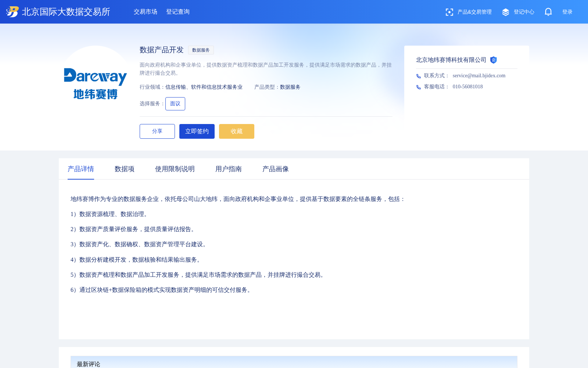The height and width of the screenshot is (368, 588).
Task: Open notifications bell icon
Action: pyautogui.click(x=548, y=12)
